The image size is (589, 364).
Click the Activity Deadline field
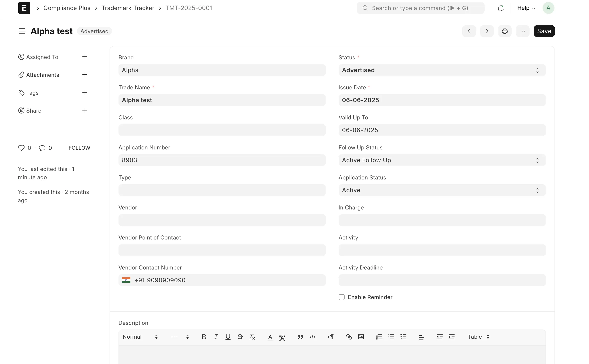click(442, 280)
